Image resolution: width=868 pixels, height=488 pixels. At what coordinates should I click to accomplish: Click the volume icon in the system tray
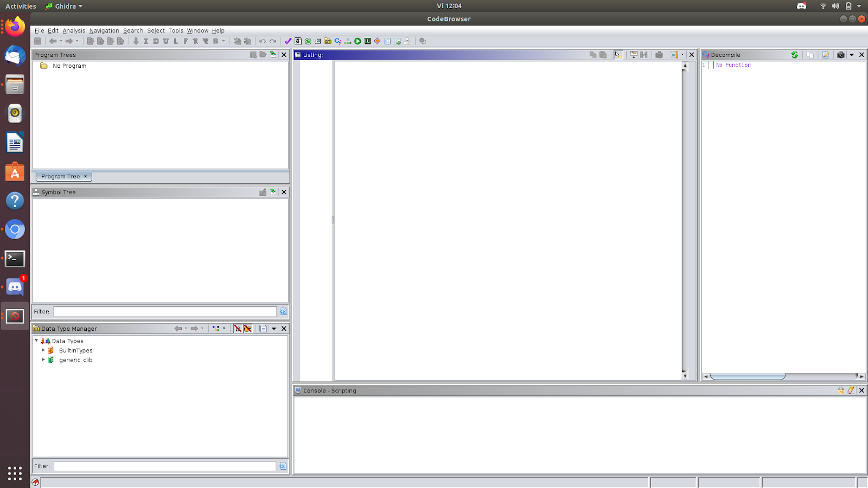pos(835,6)
